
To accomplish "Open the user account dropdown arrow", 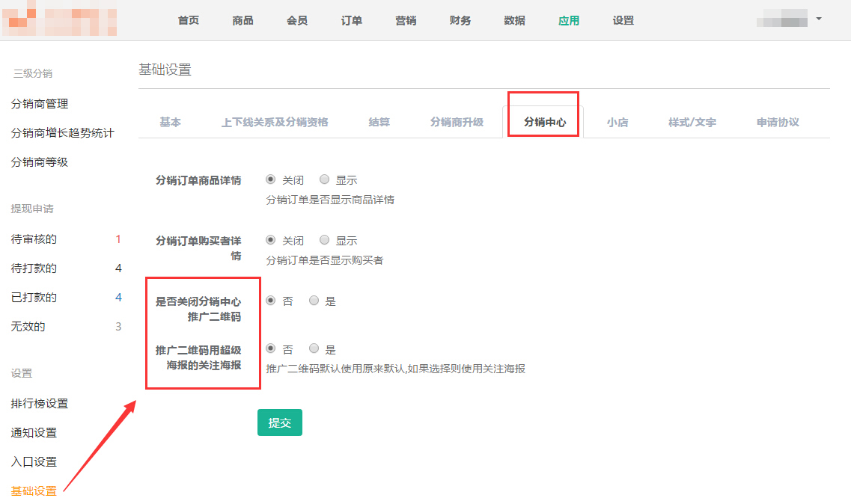I will [819, 19].
